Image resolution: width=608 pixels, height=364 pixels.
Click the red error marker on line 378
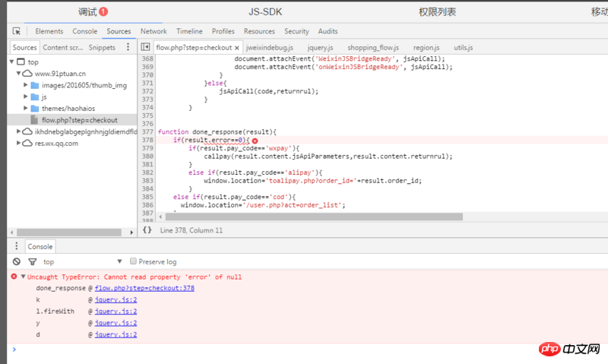pos(255,141)
